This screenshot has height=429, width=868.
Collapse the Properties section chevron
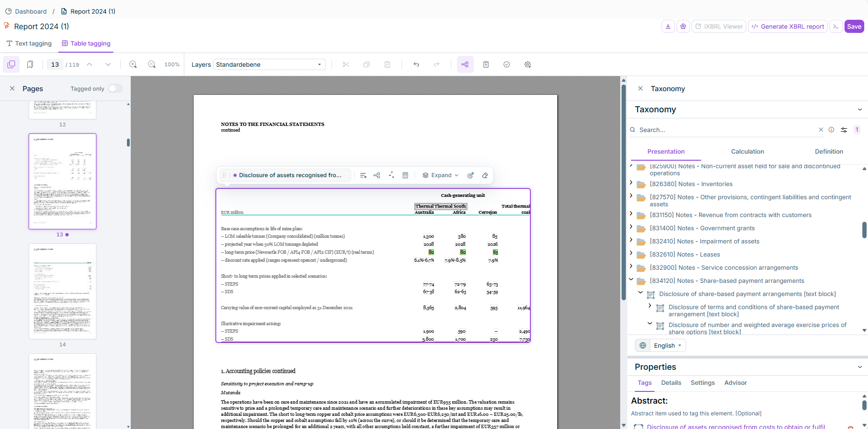(x=860, y=367)
